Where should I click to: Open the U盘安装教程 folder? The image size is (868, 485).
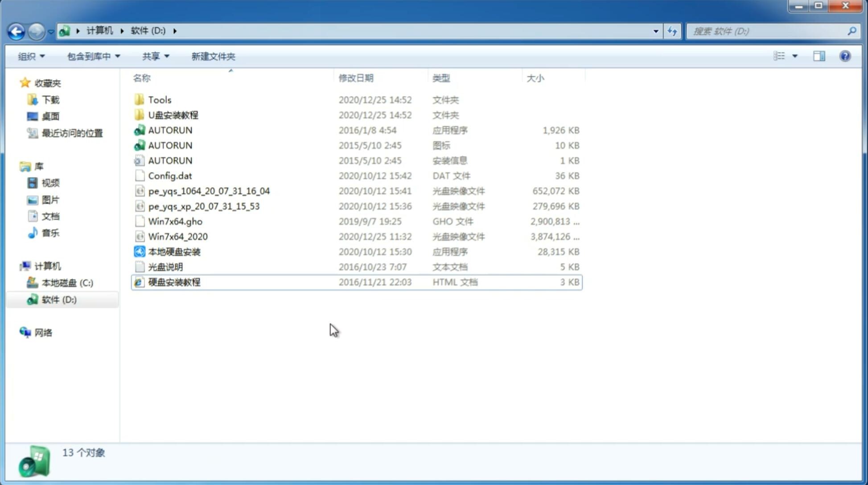click(x=173, y=115)
